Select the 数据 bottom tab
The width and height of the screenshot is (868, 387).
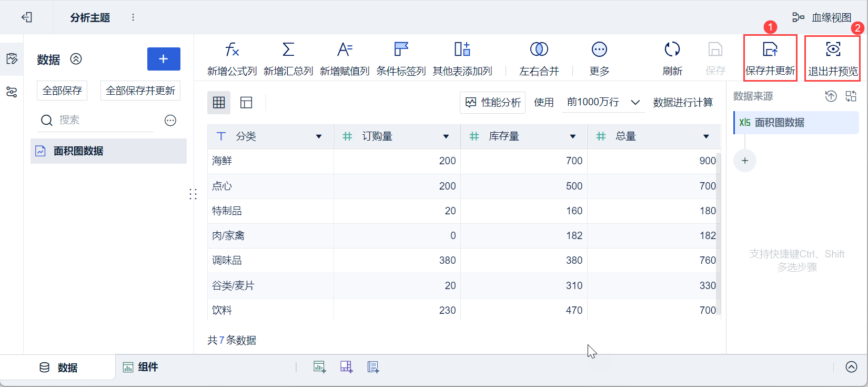click(x=58, y=368)
